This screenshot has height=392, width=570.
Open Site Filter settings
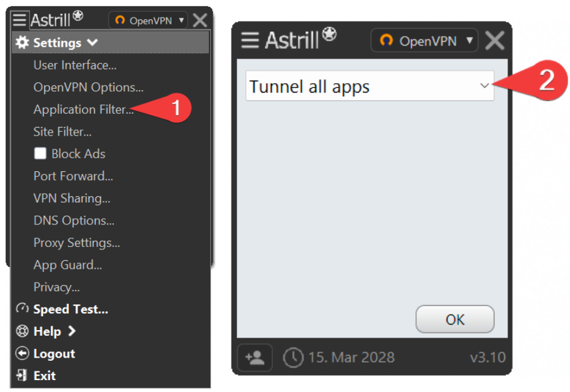[x=62, y=131]
